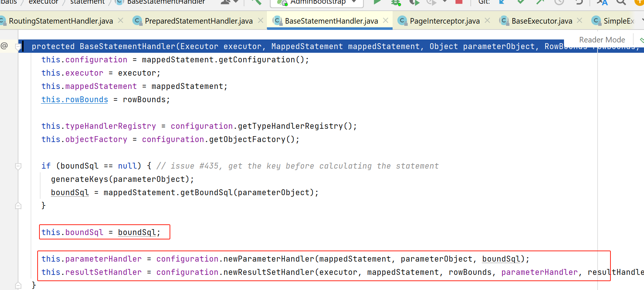Close the RoutingStatementHandler.java tab

coord(121,21)
